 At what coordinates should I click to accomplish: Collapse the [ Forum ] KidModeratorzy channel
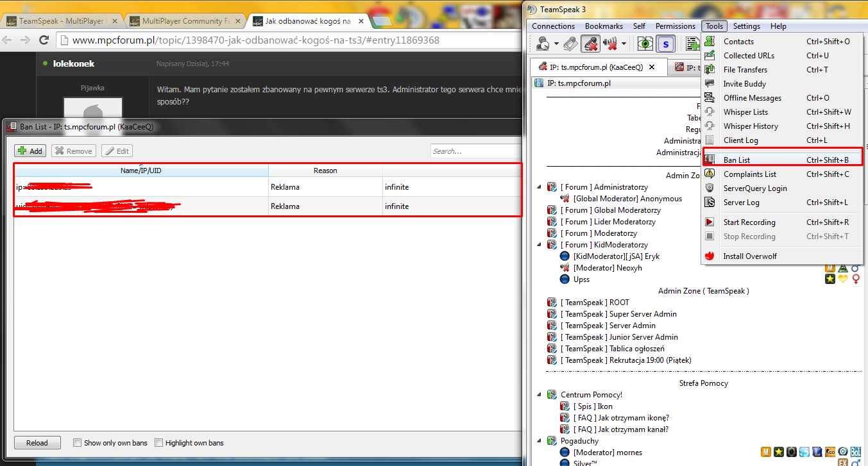pyautogui.click(x=539, y=245)
